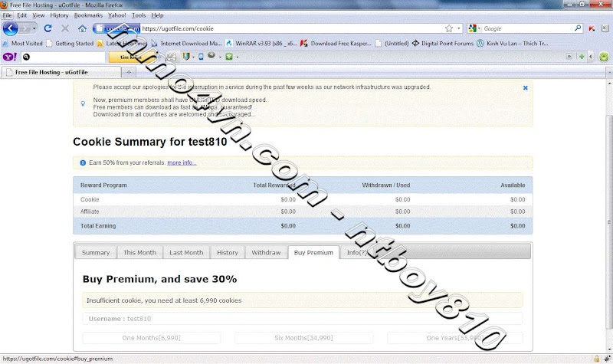Image resolution: width=613 pixels, height=364 pixels.
Task: Open the Kinh Vu Lan bookmark
Action: coord(512,44)
